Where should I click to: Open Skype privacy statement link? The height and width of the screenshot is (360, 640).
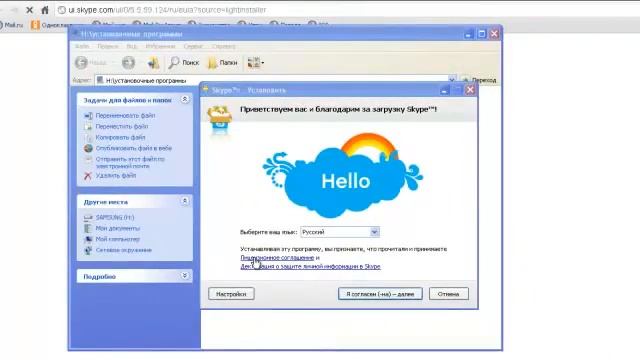(x=310, y=267)
